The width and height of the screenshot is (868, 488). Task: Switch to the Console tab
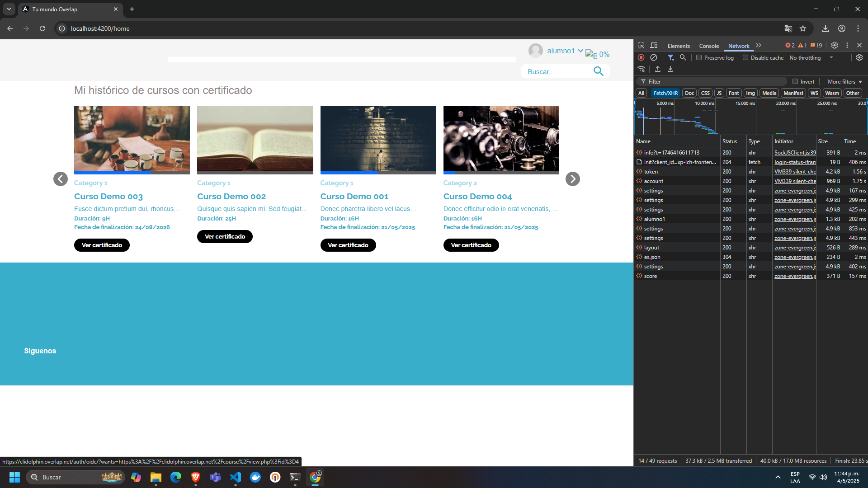tap(709, 46)
